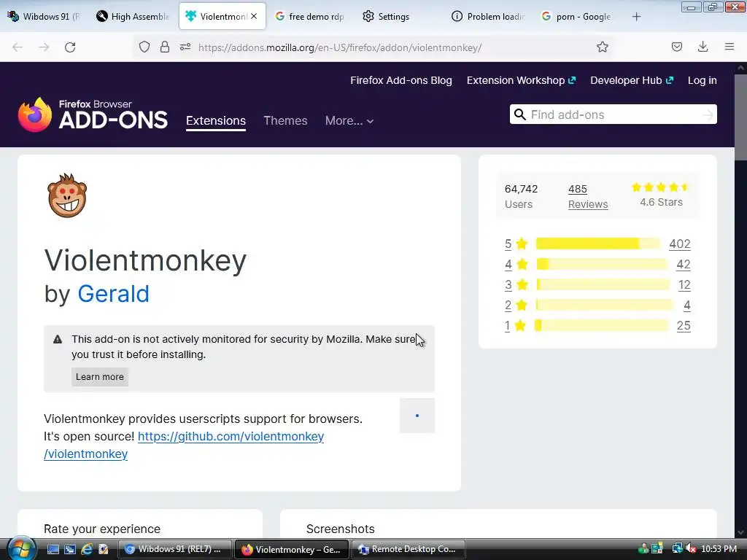Screen dimensions: 747x560
Task: Click the 402 five-star count
Action: coord(680,244)
